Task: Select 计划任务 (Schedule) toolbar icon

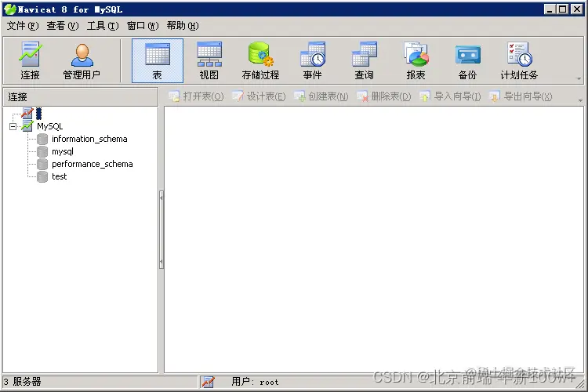Action: (x=519, y=61)
